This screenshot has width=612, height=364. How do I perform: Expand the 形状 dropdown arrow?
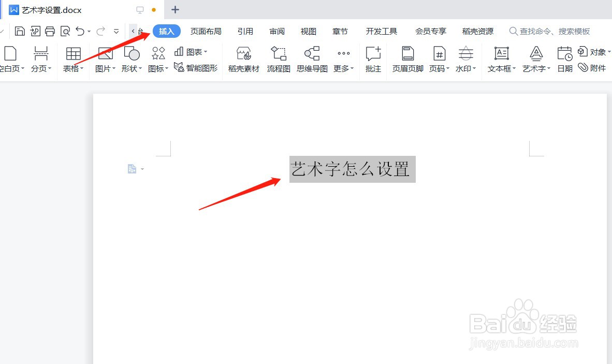click(x=140, y=69)
